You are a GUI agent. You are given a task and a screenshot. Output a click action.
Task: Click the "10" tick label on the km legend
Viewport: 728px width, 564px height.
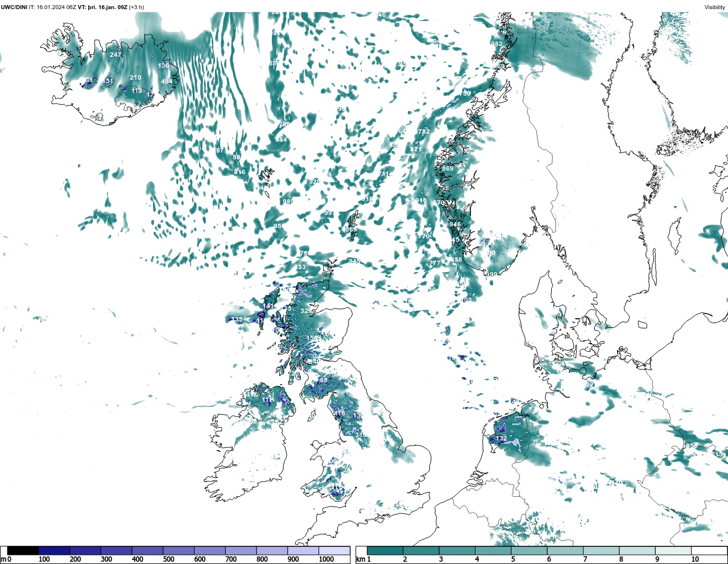[694, 559]
